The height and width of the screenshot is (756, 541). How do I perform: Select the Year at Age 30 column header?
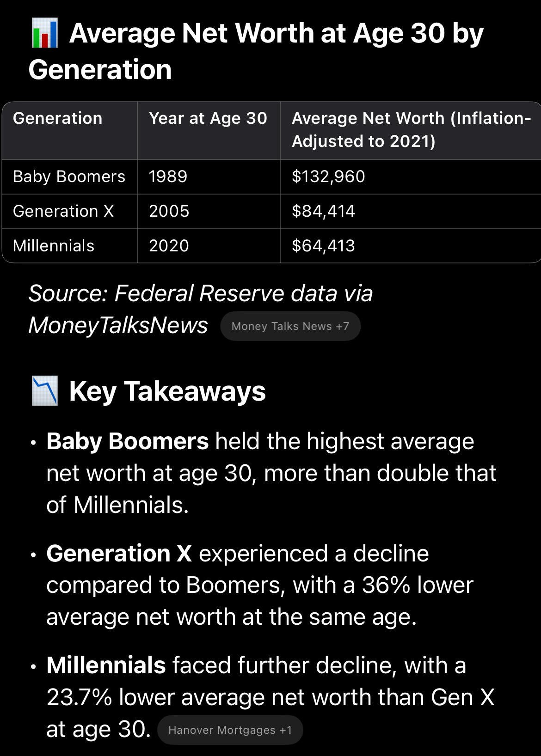pyautogui.click(x=208, y=118)
